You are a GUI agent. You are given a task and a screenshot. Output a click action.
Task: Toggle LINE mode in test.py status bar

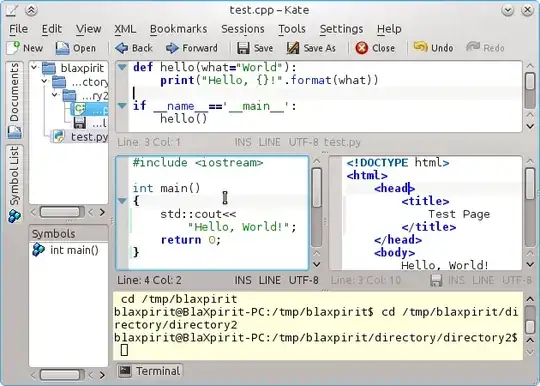(x=269, y=142)
